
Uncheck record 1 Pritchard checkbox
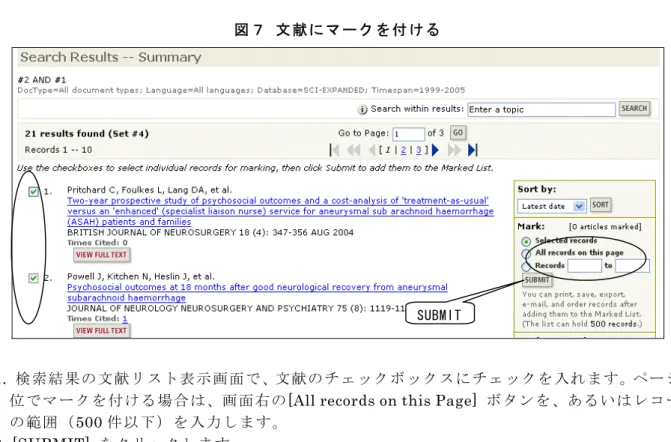tap(33, 191)
